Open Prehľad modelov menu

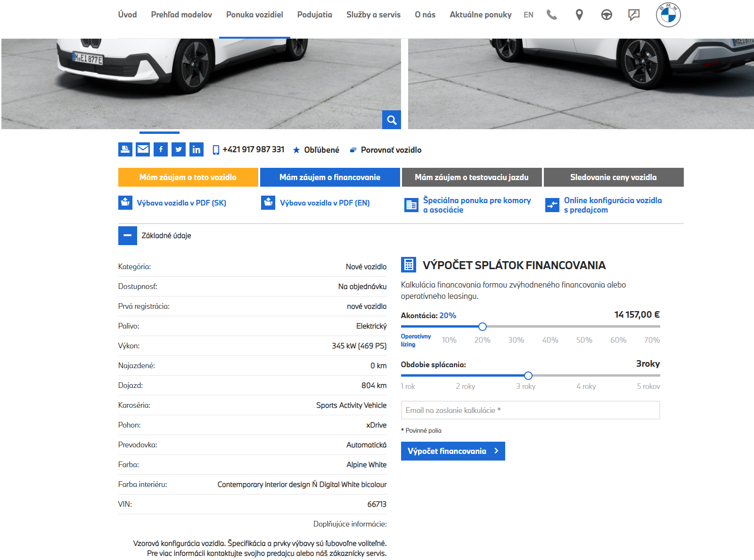[x=181, y=15]
